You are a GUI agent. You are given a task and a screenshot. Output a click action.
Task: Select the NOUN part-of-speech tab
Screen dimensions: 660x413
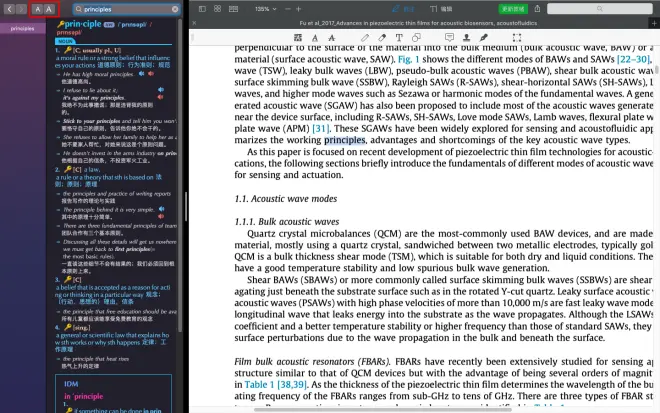tap(65, 41)
